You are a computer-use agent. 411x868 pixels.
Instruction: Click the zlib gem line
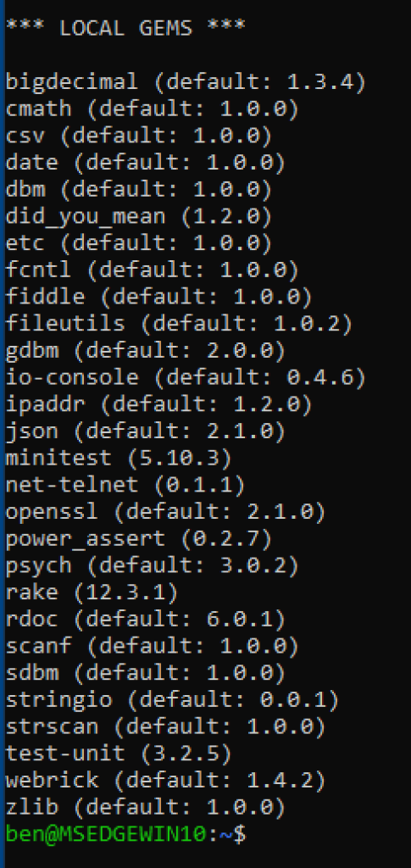pos(146,808)
